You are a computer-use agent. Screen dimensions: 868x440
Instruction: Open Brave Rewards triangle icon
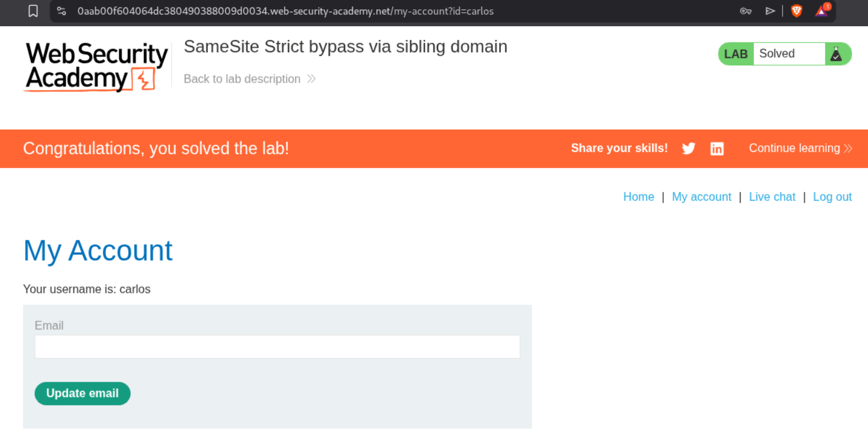pyautogui.click(x=821, y=11)
